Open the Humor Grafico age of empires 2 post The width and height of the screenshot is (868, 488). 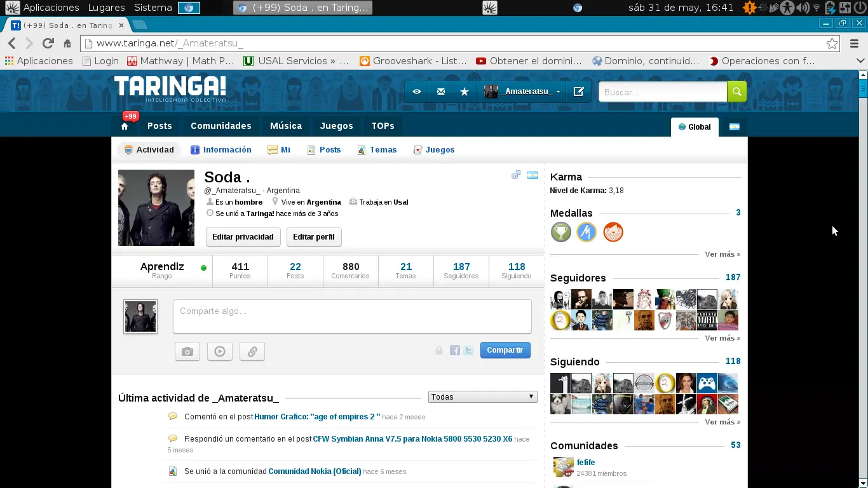(317, 417)
